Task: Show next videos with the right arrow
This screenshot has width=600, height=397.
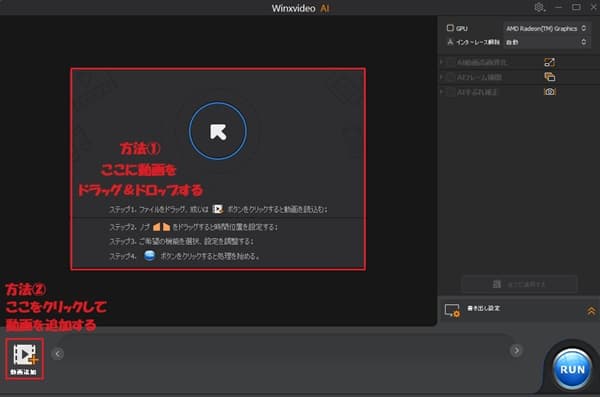Action: 516,350
